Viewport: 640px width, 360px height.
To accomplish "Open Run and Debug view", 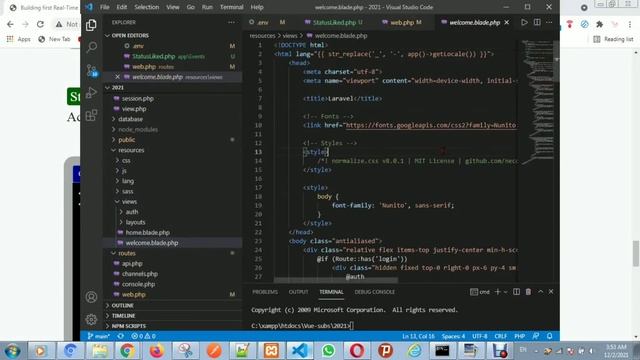I will [91, 93].
